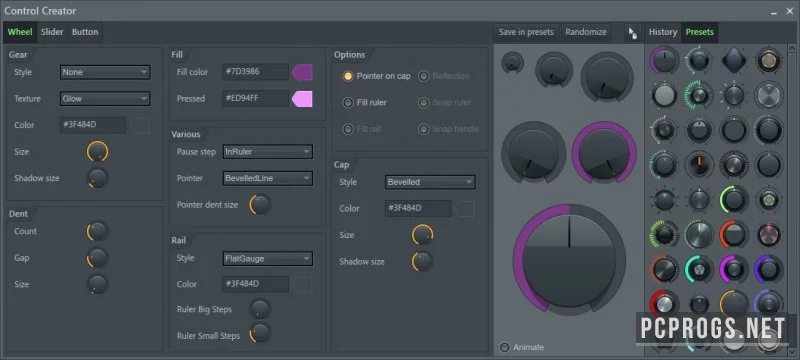Choose the preset with bright green arc
Viewport: 800px width, 360px height.
click(x=734, y=199)
